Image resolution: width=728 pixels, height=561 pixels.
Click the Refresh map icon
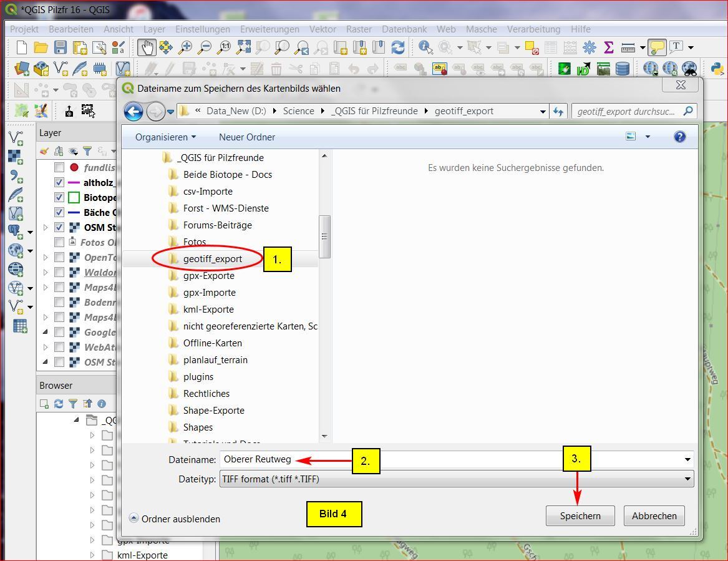point(397,47)
